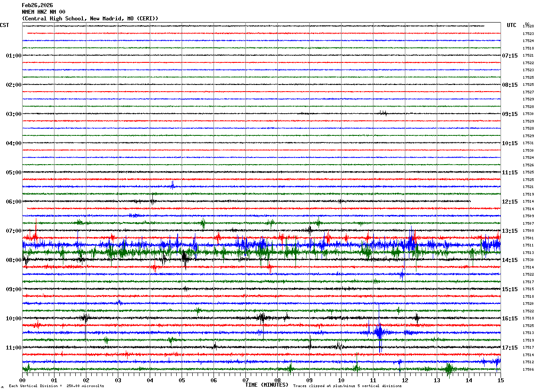
Task: Click minute 15 on the time axis
Action: pos(501,380)
